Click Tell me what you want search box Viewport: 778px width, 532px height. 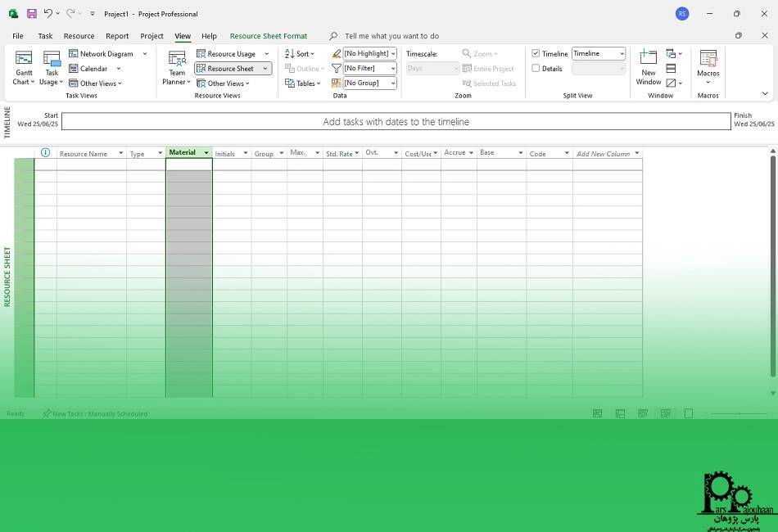click(391, 36)
